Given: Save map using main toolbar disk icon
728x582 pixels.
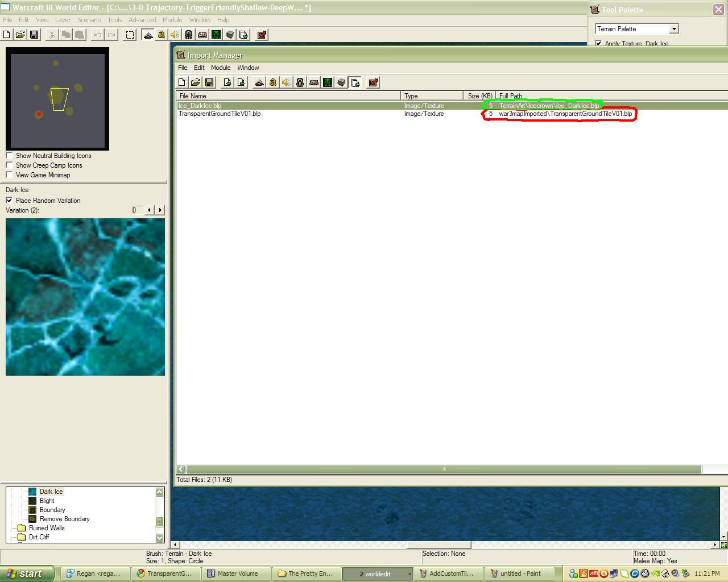Looking at the screenshot, I should pyautogui.click(x=34, y=35).
